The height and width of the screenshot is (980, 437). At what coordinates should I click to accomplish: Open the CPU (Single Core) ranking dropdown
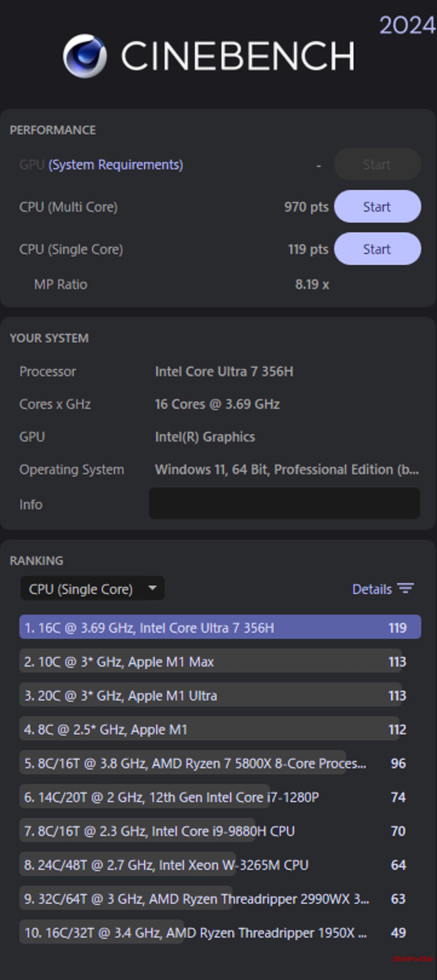tap(93, 589)
